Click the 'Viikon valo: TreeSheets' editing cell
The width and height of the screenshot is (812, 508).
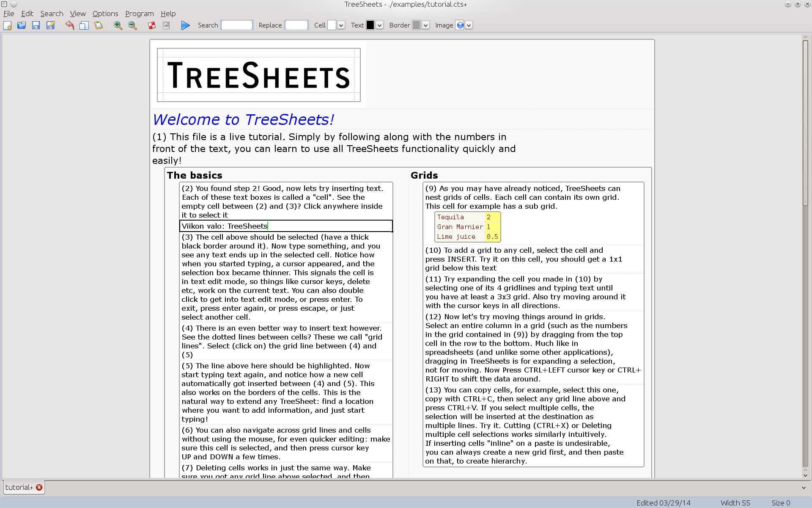(286, 226)
